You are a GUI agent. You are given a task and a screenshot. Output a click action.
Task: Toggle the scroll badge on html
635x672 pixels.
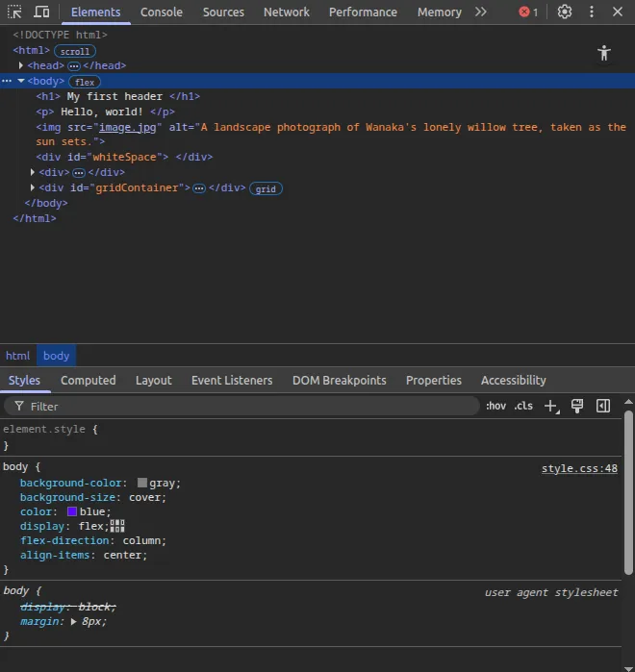tap(75, 51)
